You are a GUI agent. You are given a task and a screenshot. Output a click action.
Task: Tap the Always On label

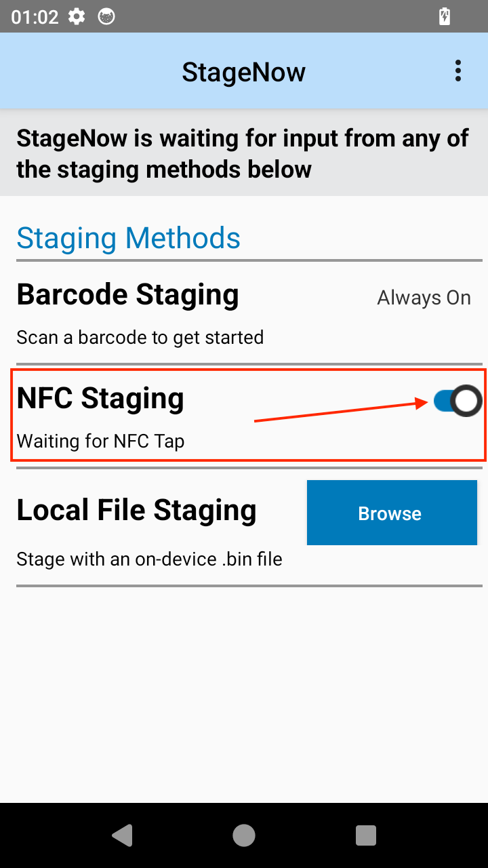[424, 298]
